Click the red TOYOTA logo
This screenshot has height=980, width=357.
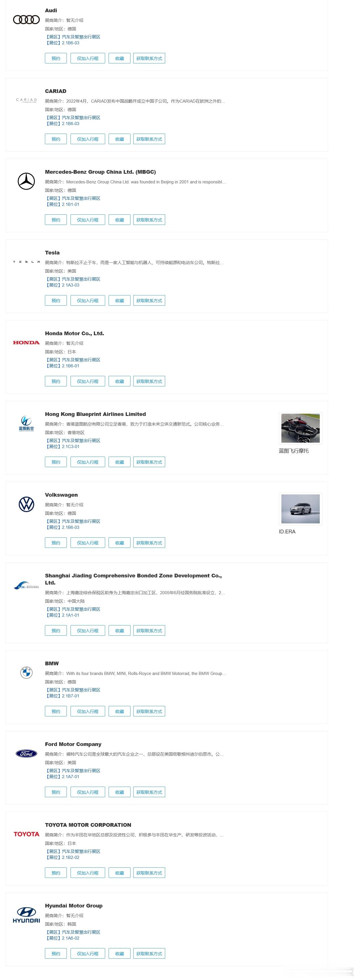click(x=26, y=834)
